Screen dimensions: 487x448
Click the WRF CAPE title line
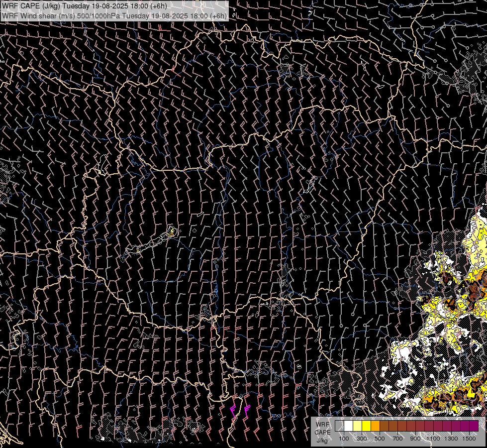(x=85, y=6)
